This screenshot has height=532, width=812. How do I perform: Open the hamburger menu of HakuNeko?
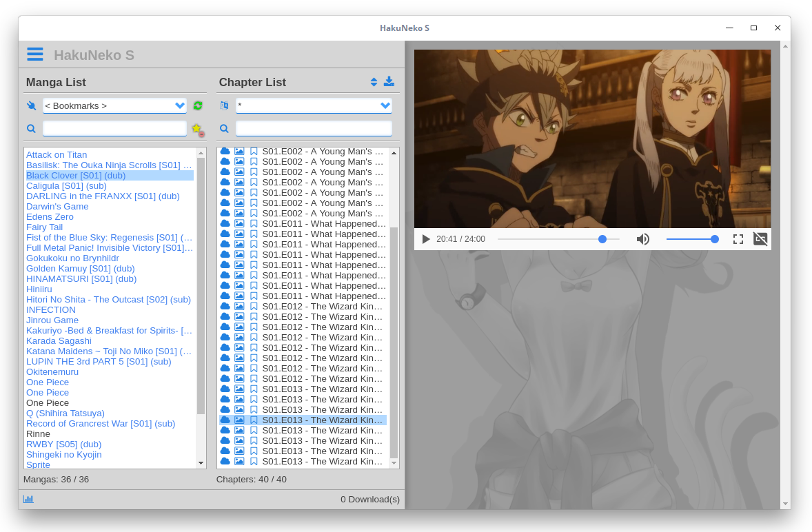click(34, 54)
